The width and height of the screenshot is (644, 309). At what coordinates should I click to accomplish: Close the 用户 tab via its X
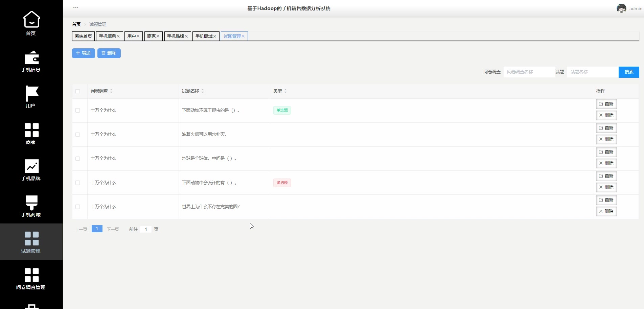pos(138,36)
